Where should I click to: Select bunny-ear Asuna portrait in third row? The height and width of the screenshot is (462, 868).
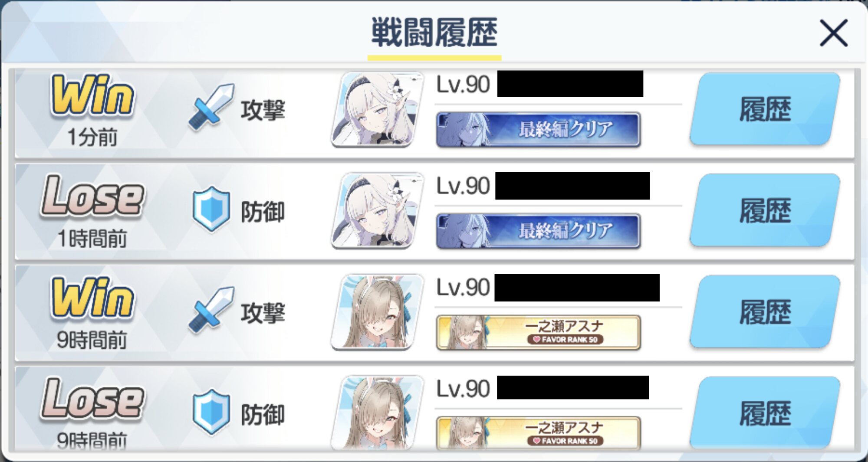[377, 312]
